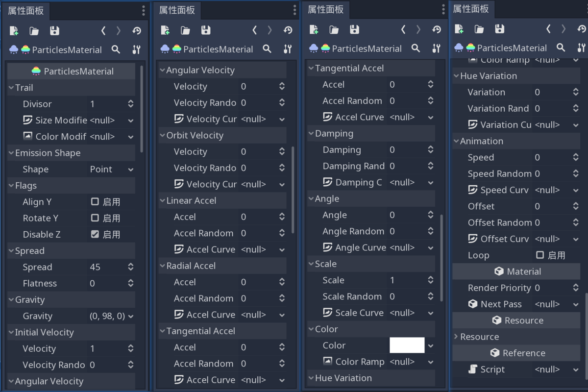Viewport: 588px width, 392px height.
Task: Open tools menu icon in panel showing Initial Velocity
Action: [x=136, y=49]
